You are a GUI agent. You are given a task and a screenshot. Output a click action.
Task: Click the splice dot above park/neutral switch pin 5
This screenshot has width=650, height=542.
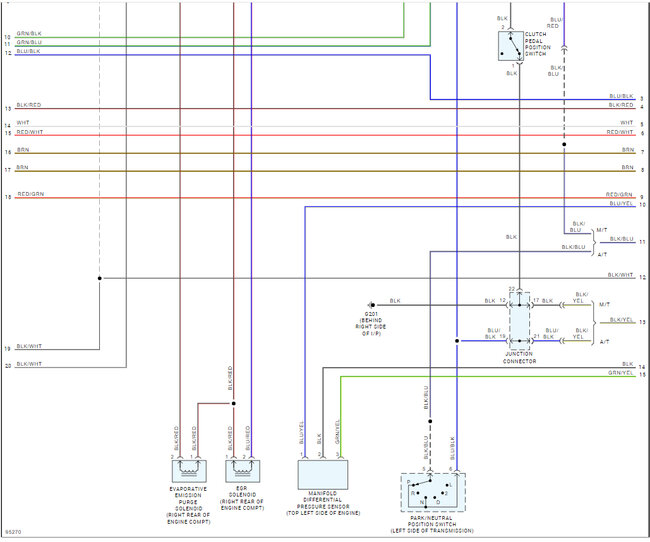point(430,421)
